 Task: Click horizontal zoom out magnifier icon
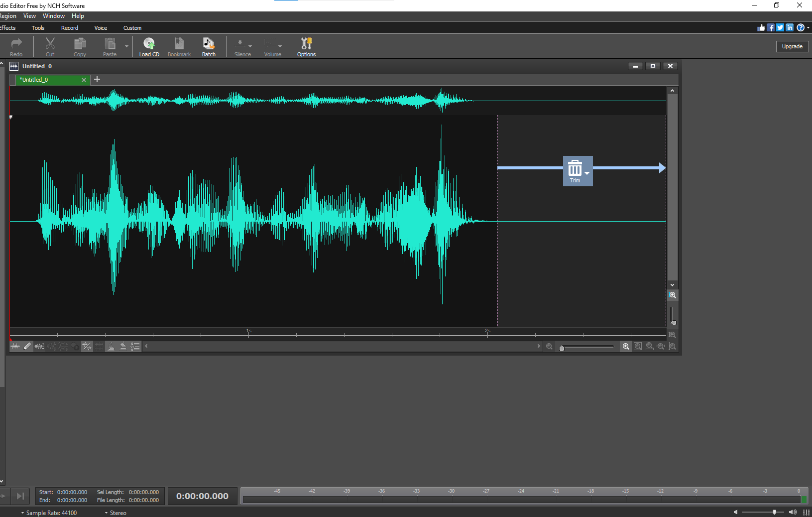click(x=549, y=347)
